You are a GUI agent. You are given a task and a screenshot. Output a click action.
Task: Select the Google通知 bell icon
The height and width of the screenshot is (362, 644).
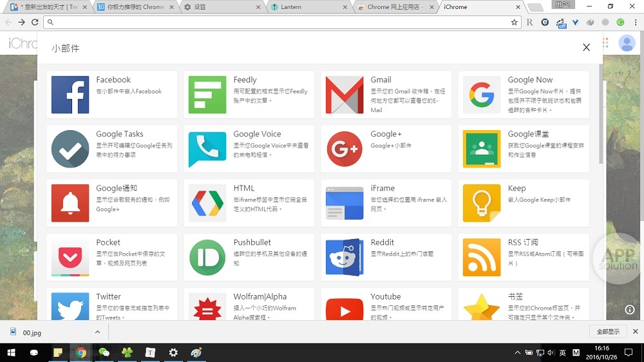point(70,203)
